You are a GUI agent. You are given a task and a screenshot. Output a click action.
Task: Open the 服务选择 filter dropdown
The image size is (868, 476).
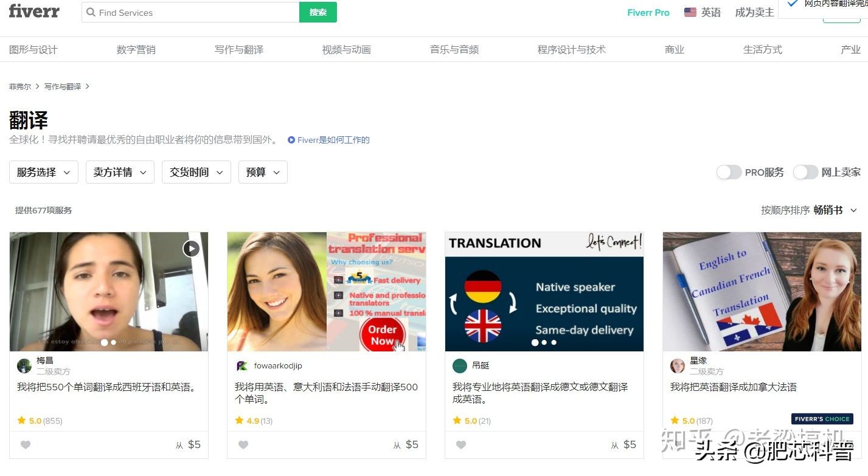pyautogui.click(x=43, y=172)
